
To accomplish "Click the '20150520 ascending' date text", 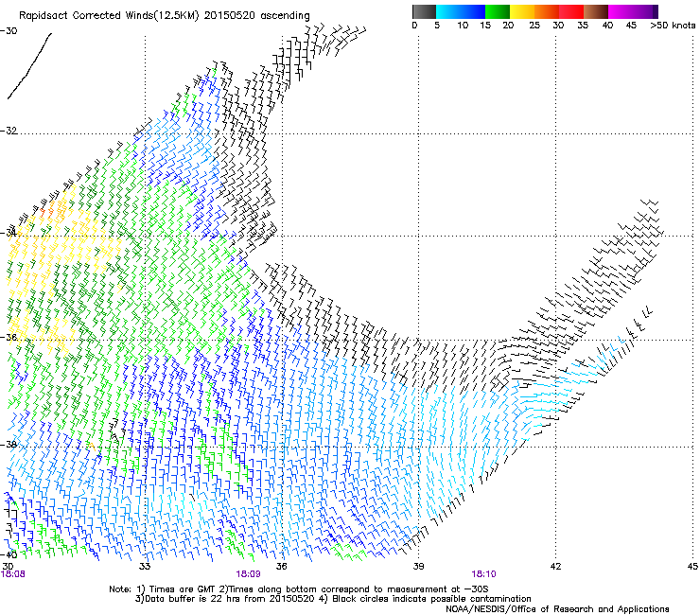I will click(256, 16).
